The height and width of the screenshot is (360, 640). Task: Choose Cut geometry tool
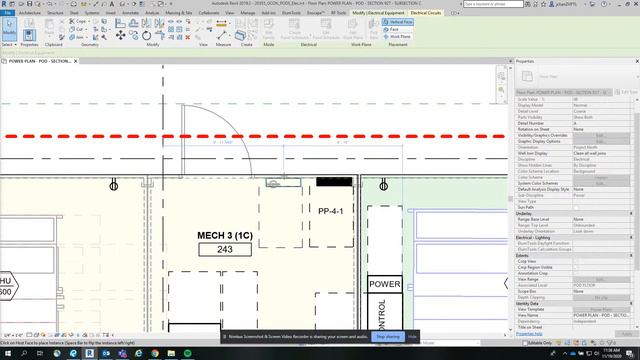pos(76,29)
